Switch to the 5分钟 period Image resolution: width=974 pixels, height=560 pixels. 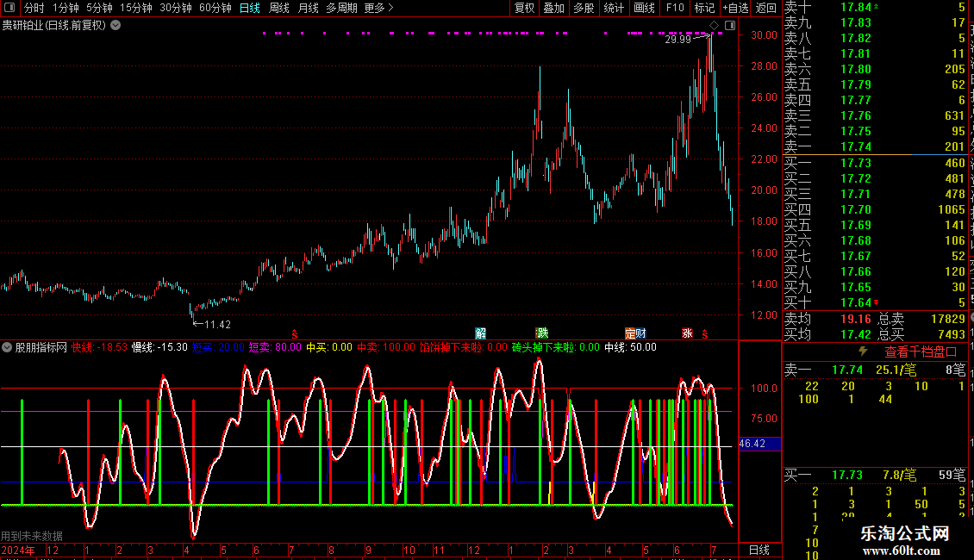99,8
